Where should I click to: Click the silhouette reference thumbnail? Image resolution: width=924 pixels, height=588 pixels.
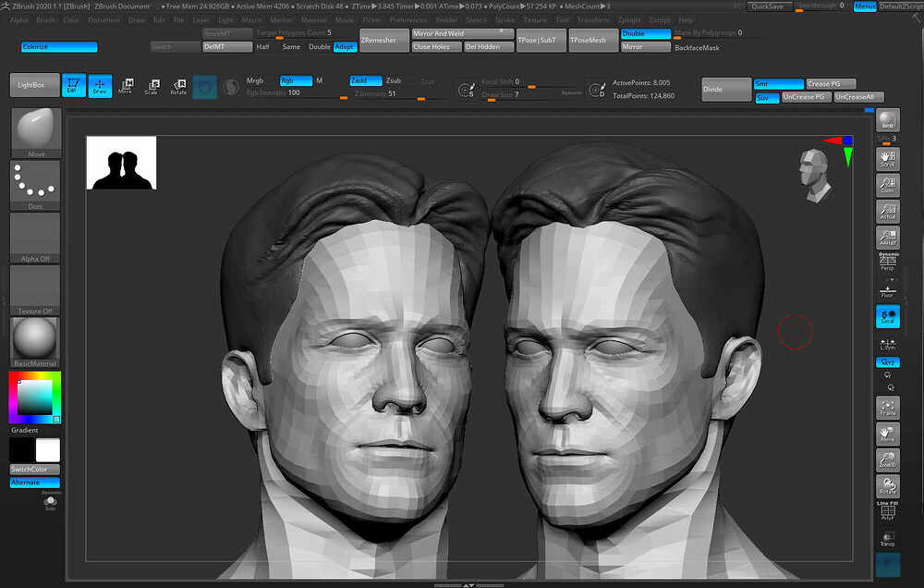[121, 163]
